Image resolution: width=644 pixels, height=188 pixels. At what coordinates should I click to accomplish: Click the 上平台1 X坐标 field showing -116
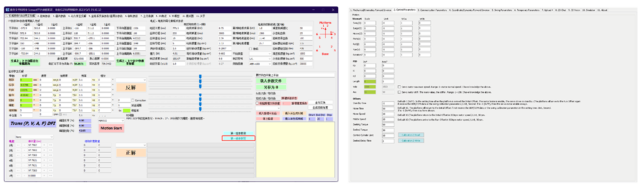click(x=79, y=28)
